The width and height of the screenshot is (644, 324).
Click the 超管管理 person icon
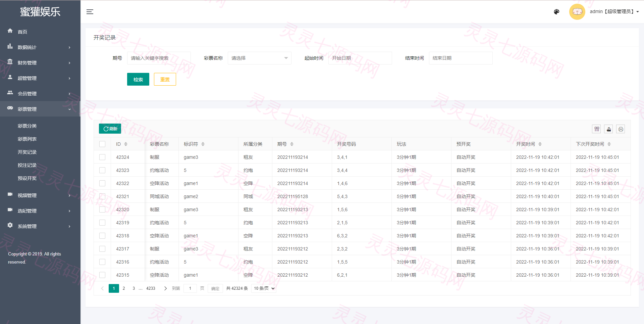(10, 77)
